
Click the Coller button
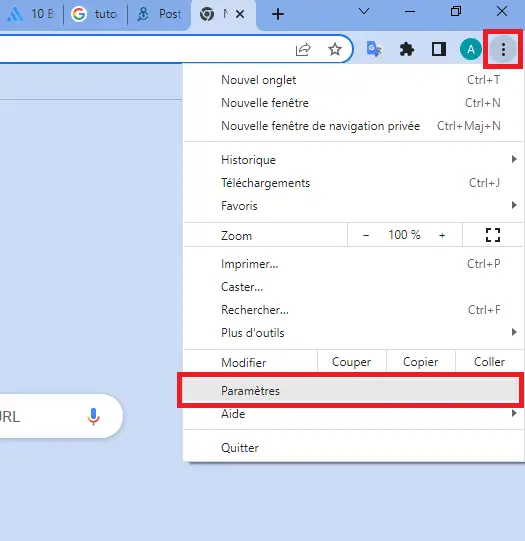coord(489,362)
